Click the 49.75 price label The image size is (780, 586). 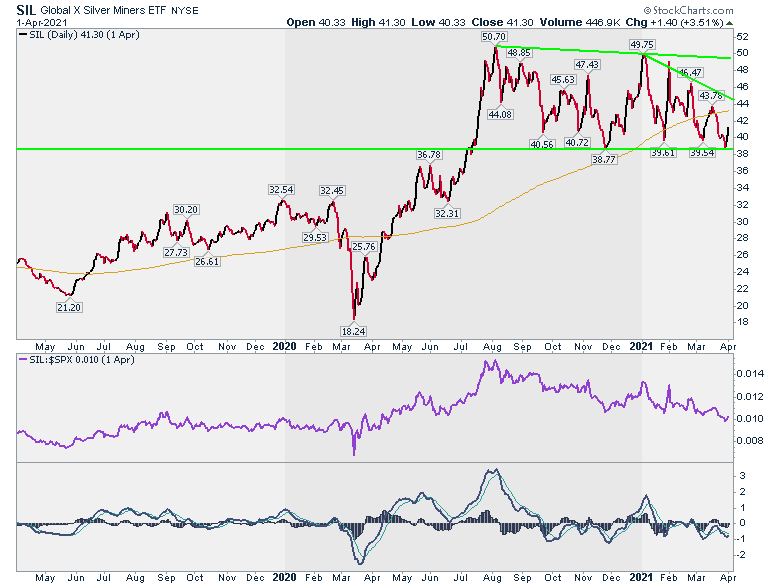tap(642, 45)
